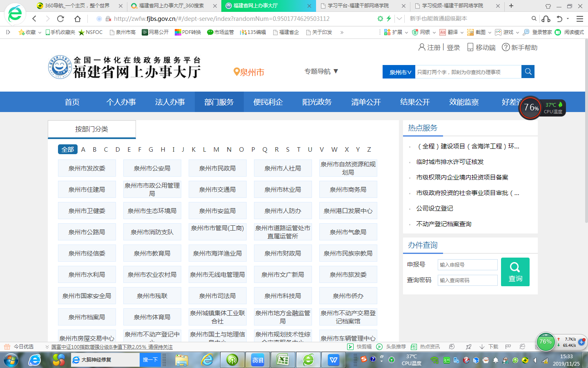Go to the browser home page icon

click(x=77, y=19)
